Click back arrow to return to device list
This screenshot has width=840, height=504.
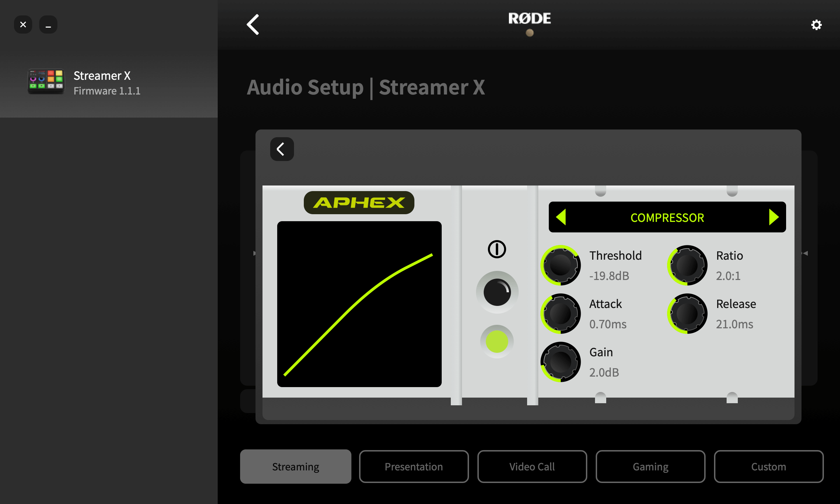pyautogui.click(x=253, y=24)
